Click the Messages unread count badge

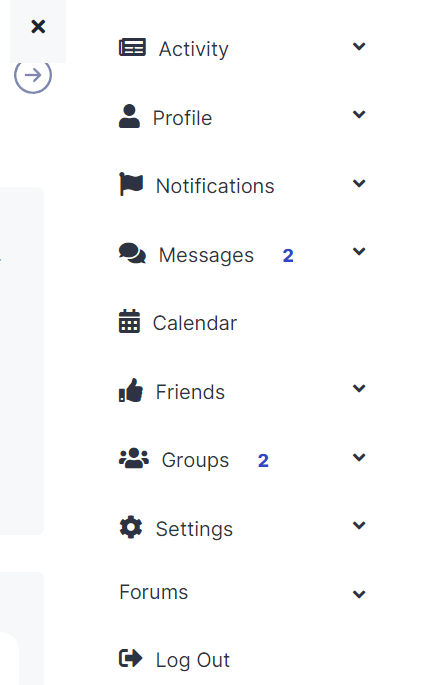288,256
